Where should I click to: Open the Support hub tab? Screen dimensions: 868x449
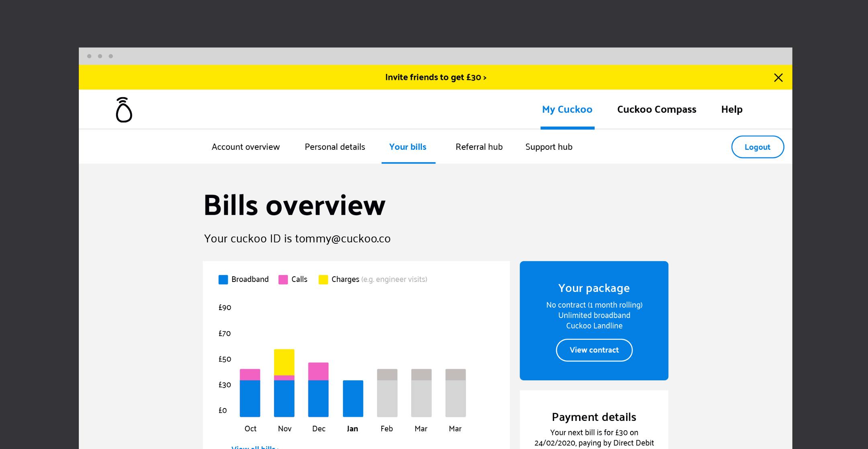[x=549, y=147]
